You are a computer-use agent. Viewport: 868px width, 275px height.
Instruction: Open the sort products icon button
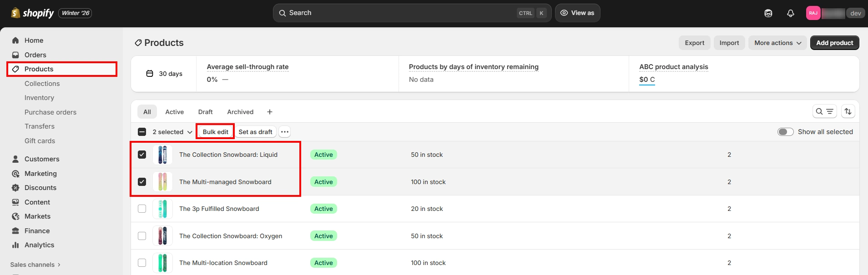coord(848,111)
